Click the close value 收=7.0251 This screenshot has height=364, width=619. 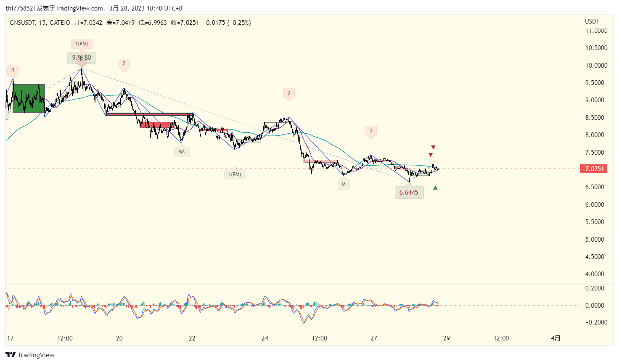coord(185,23)
